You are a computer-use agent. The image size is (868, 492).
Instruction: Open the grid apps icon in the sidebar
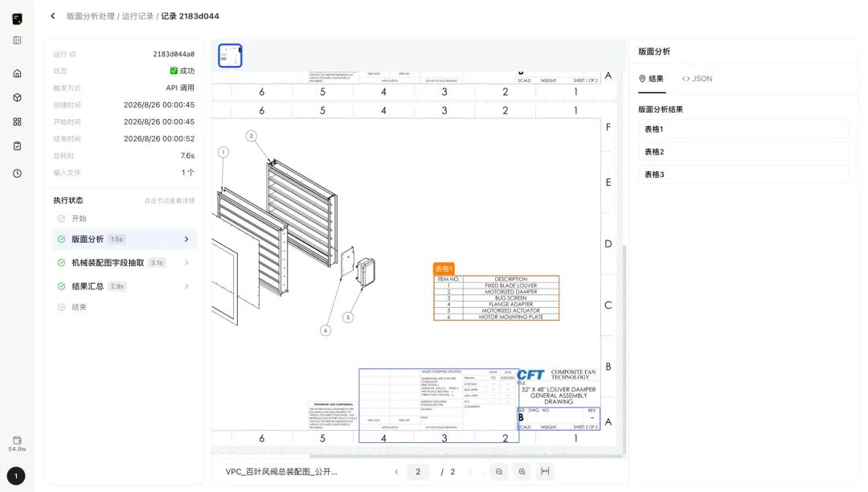[x=17, y=121]
